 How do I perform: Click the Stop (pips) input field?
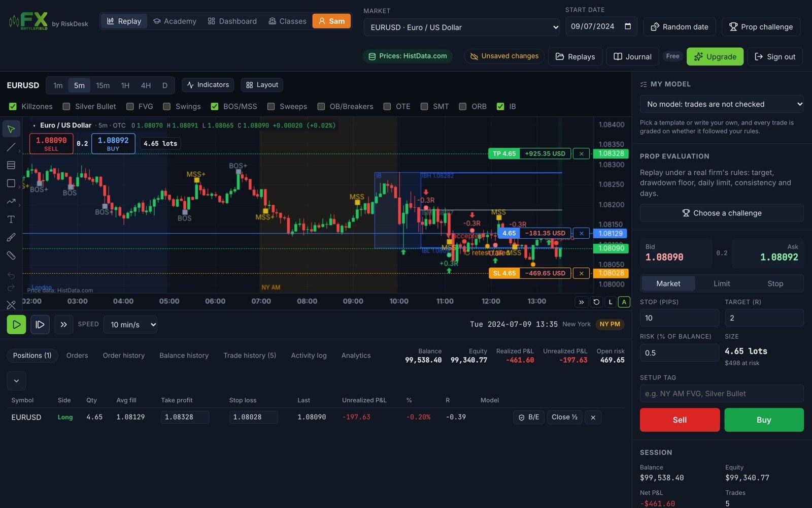click(x=680, y=318)
